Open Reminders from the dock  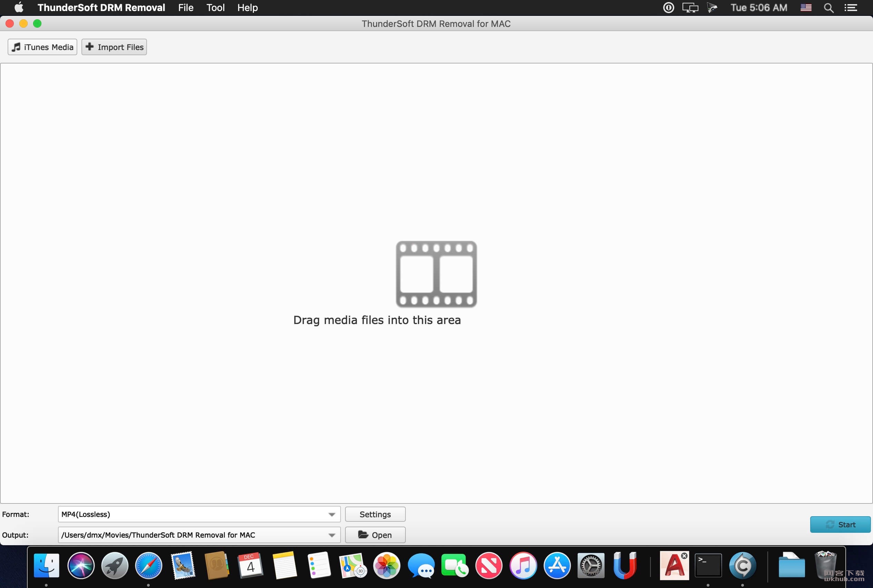[319, 565]
